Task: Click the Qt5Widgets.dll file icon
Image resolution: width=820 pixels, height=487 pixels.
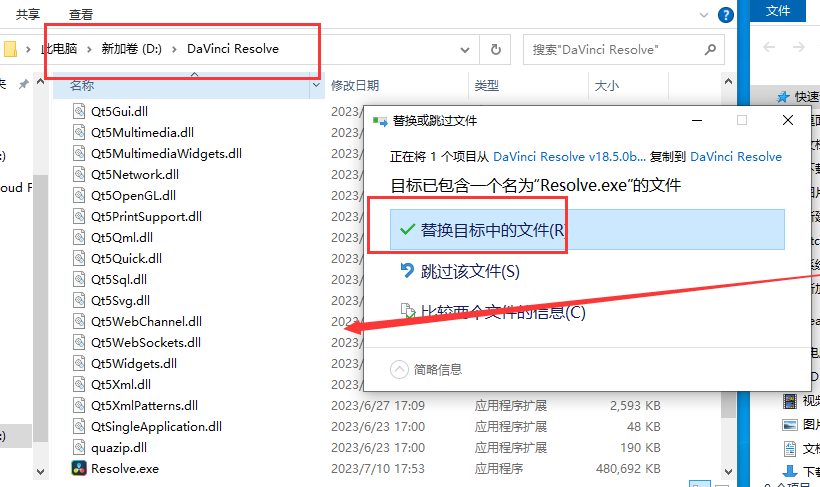Action: click(79, 364)
